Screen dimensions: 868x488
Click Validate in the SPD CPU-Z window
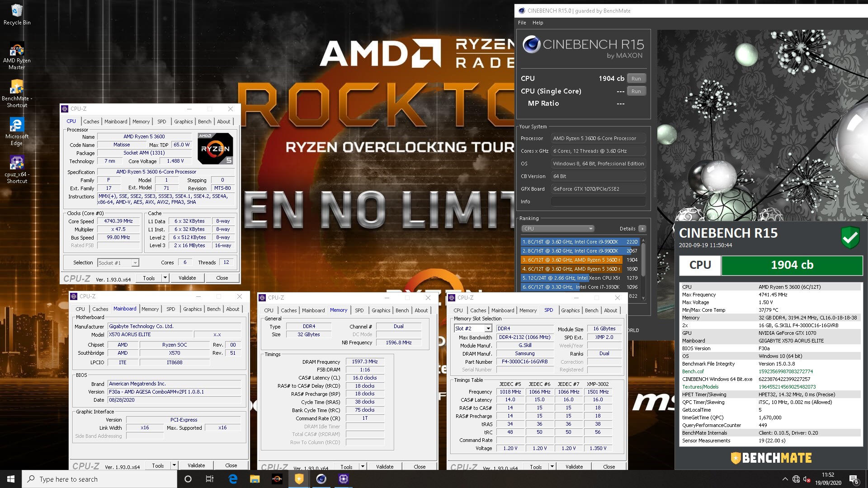tap(574, 467)
